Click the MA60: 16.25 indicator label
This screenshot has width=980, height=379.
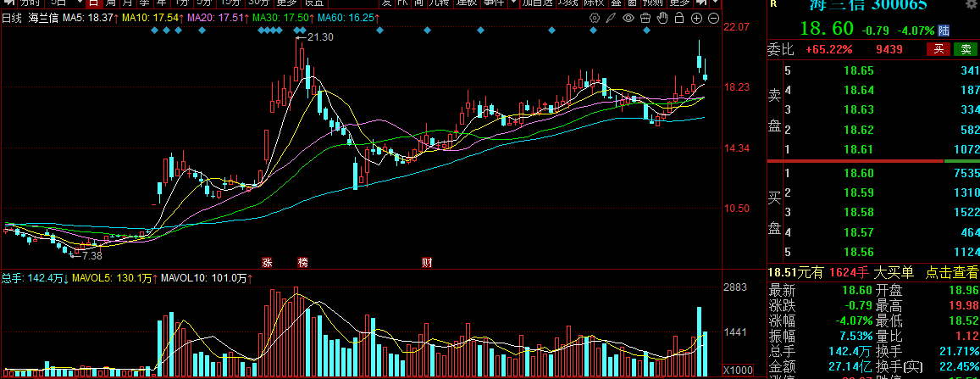coord(349,18)
